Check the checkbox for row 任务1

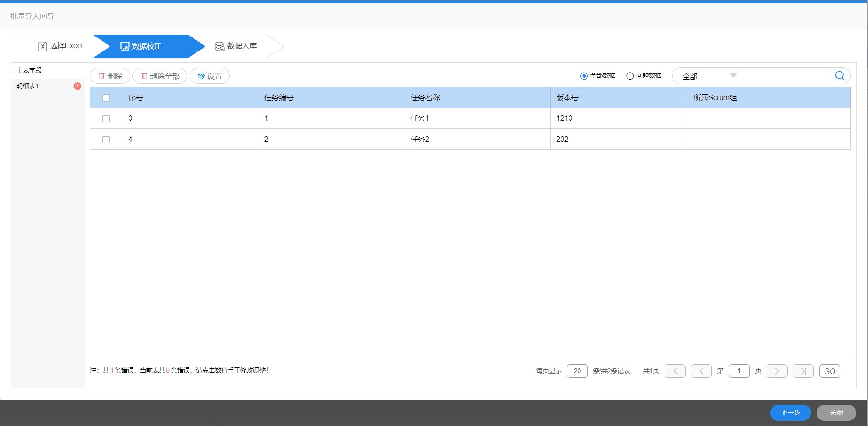point(106,118)
